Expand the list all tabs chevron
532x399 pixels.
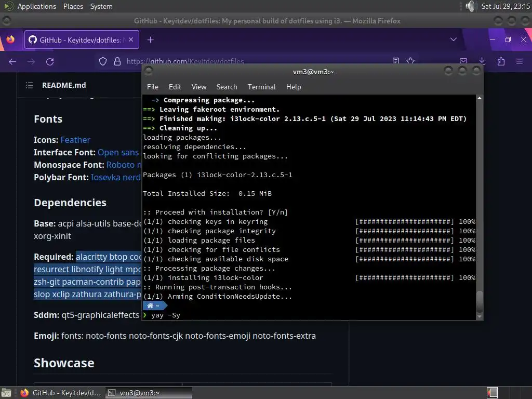(453, 39)
